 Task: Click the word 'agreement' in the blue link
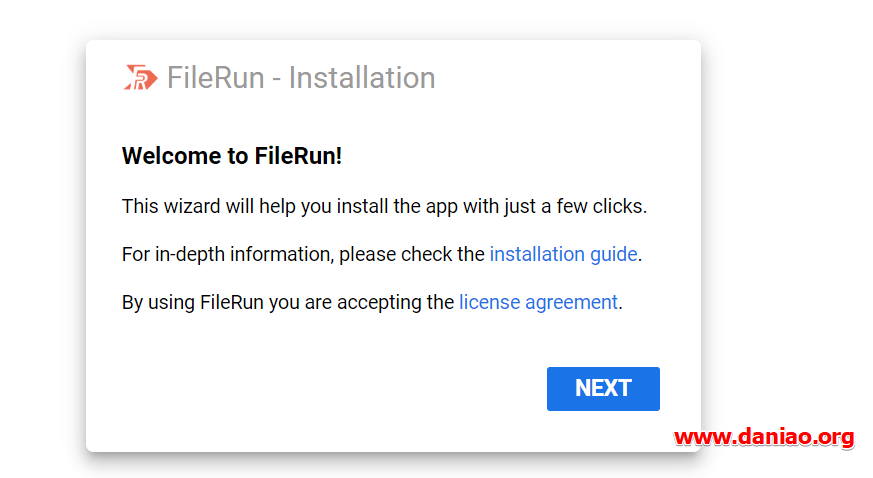pos(571,302)
